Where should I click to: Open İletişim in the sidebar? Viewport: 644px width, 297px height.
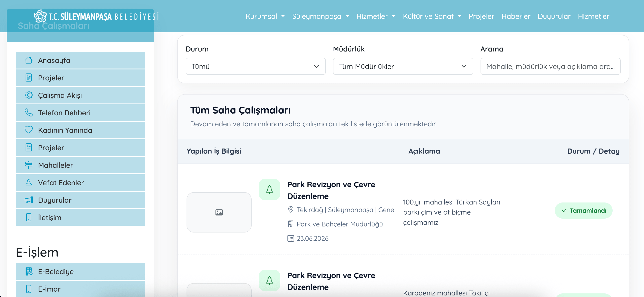(x=80, y=217)
